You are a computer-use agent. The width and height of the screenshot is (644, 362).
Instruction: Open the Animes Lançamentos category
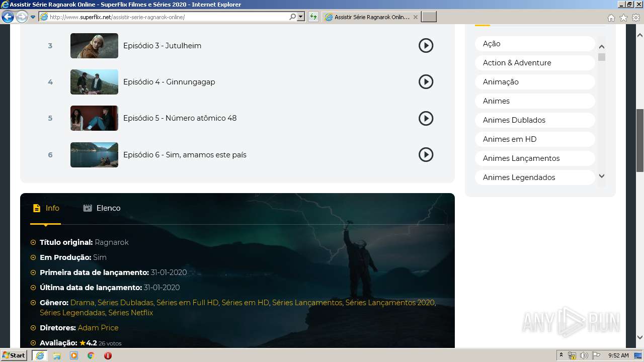click(535, 158)
